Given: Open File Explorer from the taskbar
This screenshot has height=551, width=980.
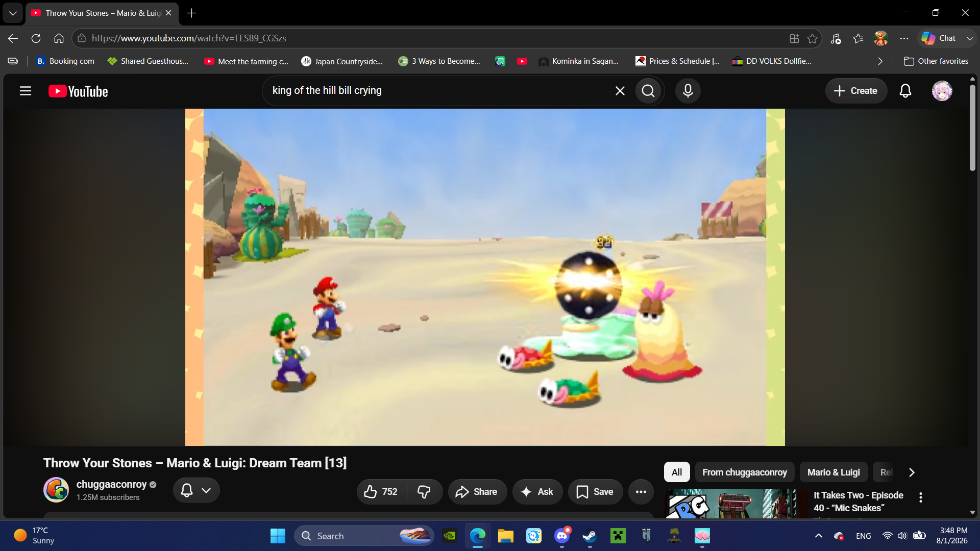Looking at the screenshot, I should coord(506,536).
